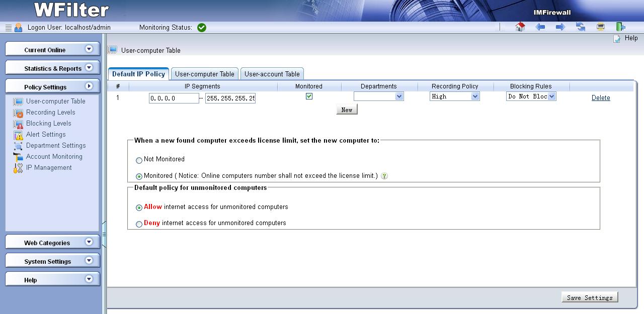Screen dimensions: 644x314
Task: Open the Departments dropdown
Action: [x=378, y=96]
